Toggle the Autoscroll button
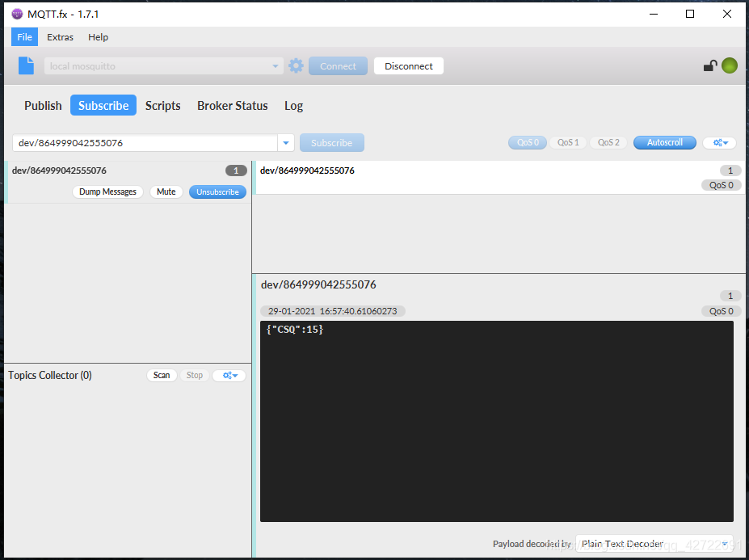 664,142
